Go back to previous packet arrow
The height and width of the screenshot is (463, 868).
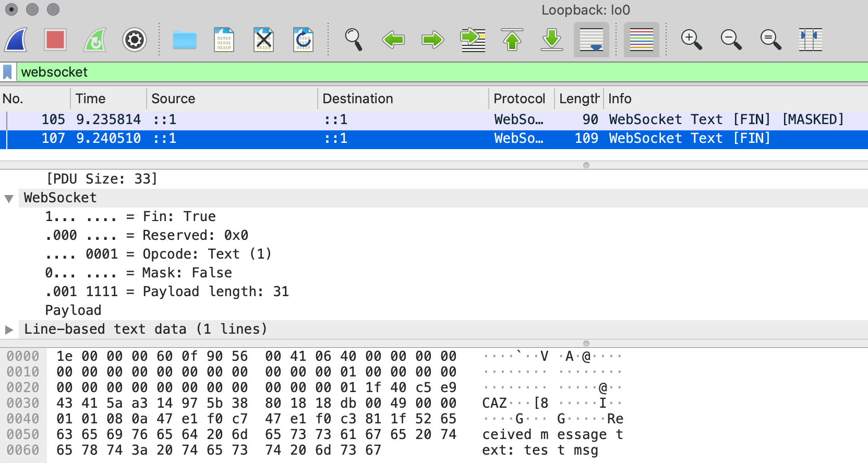coord(393,40)
